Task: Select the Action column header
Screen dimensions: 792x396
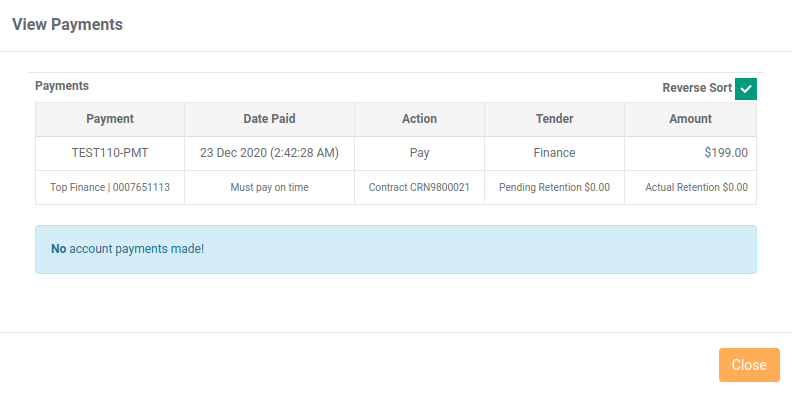Action: click(419, 119)
